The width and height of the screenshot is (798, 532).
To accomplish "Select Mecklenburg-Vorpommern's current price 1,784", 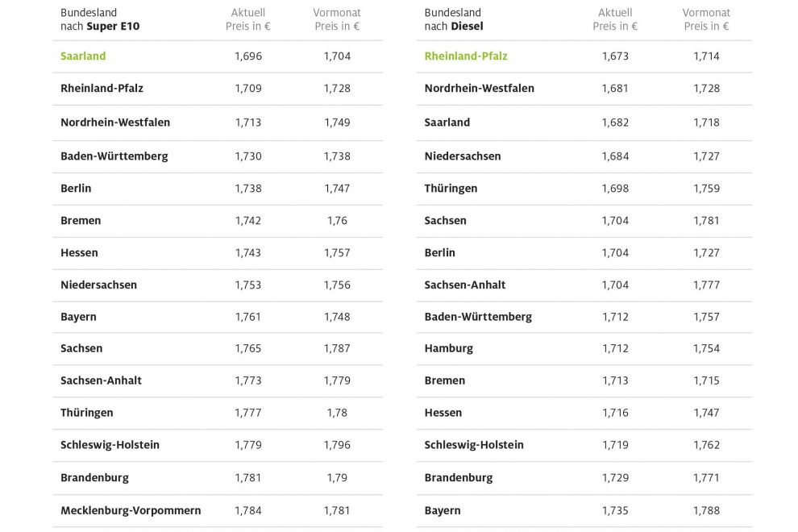I will (248, 510).
